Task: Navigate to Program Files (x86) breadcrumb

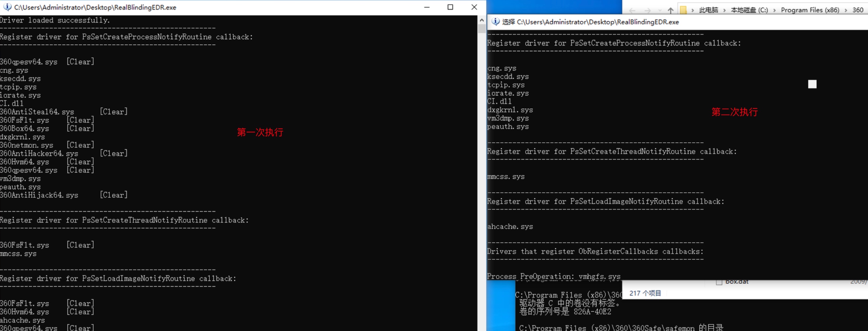Action: point(810,10)
